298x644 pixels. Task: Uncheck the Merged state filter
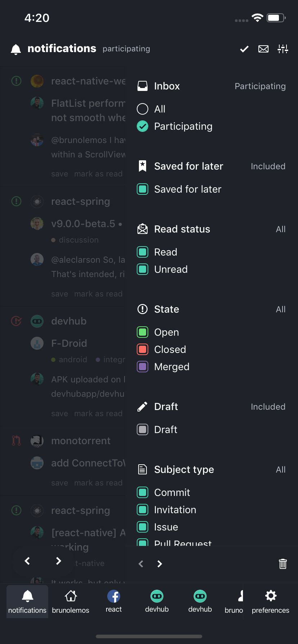tap(143, 367)
